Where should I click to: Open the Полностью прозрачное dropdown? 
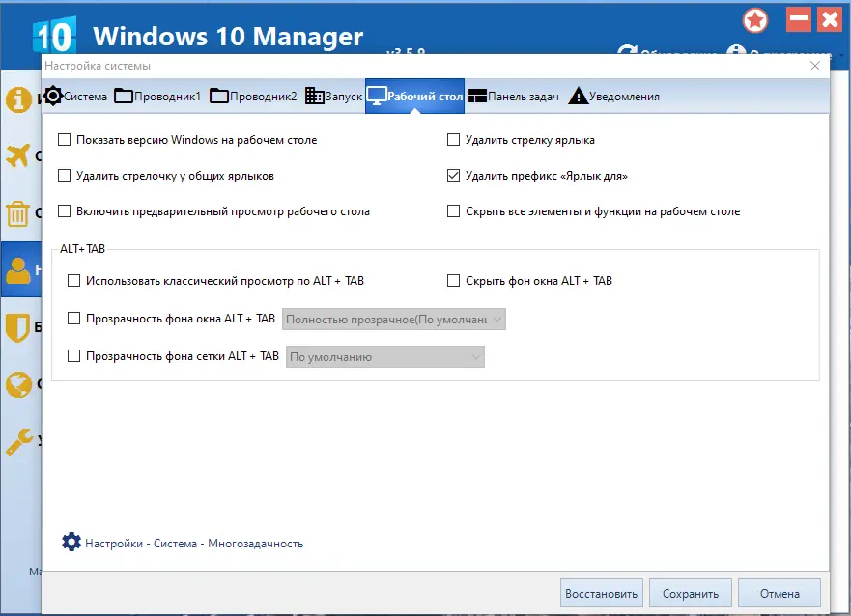coord(394,320)
